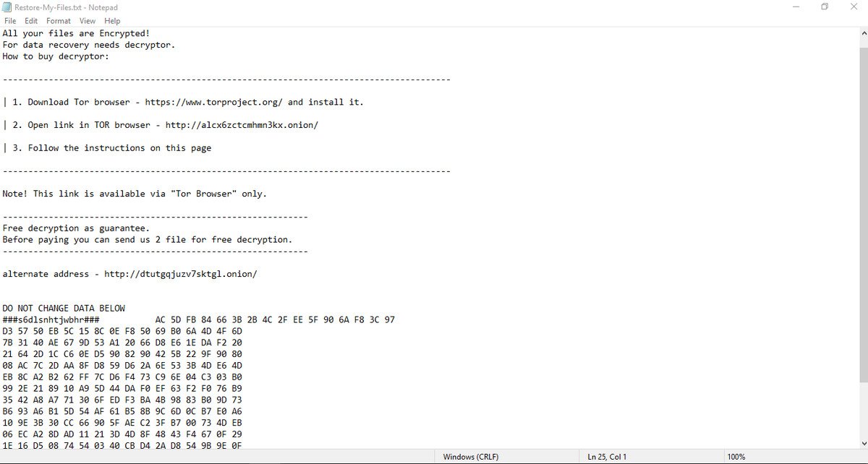Viewport: 868px width, 464px height.
Task: Click the Ln 25, Col 1 status indicator
Action: click(607, 457)
